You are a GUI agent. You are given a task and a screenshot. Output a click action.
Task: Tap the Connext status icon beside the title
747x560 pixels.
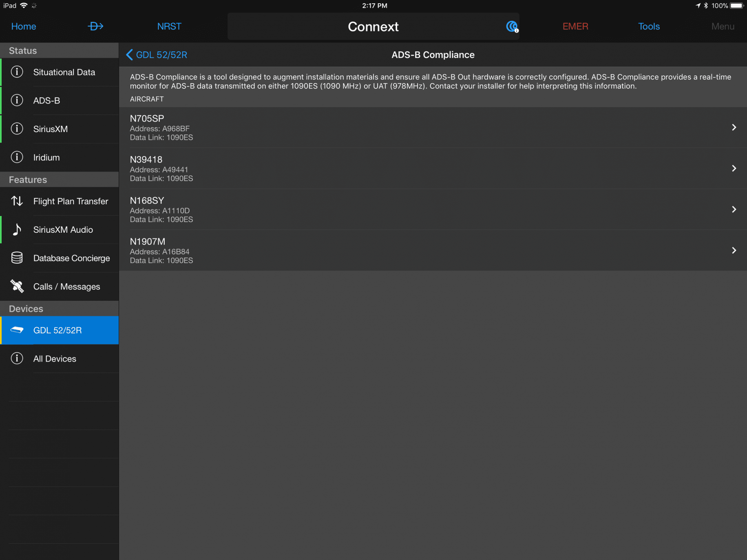[511, 26]
